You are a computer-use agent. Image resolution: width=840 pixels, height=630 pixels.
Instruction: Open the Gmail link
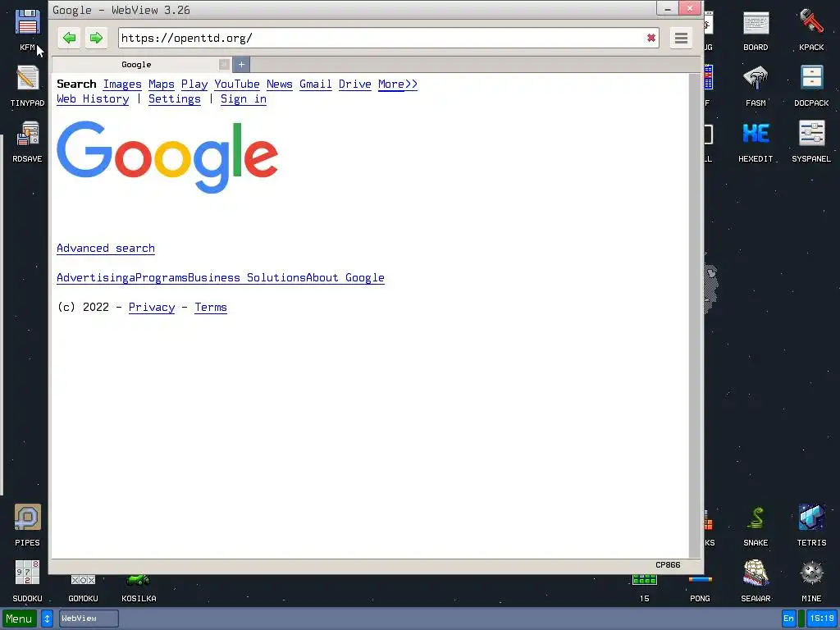point(316,84)
